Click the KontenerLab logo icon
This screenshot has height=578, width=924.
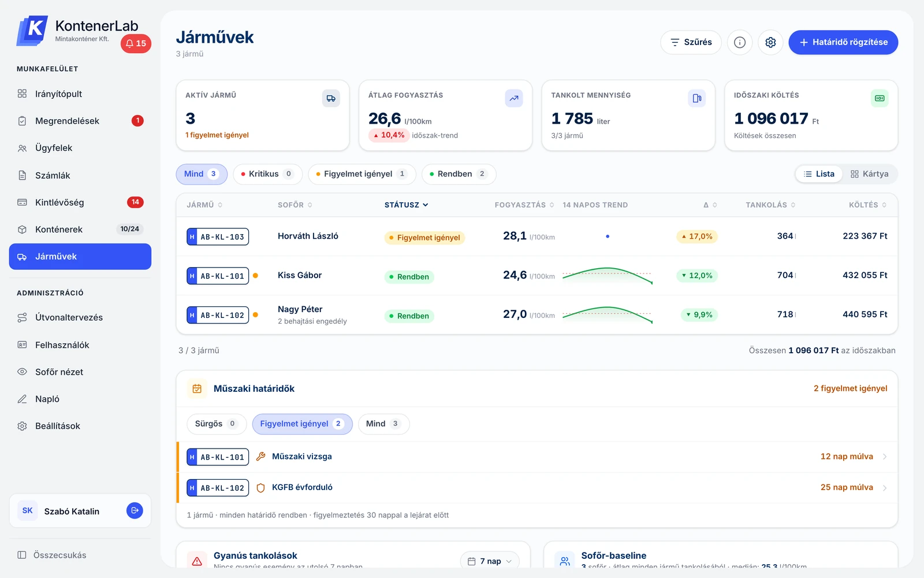(x=33, y=31)
